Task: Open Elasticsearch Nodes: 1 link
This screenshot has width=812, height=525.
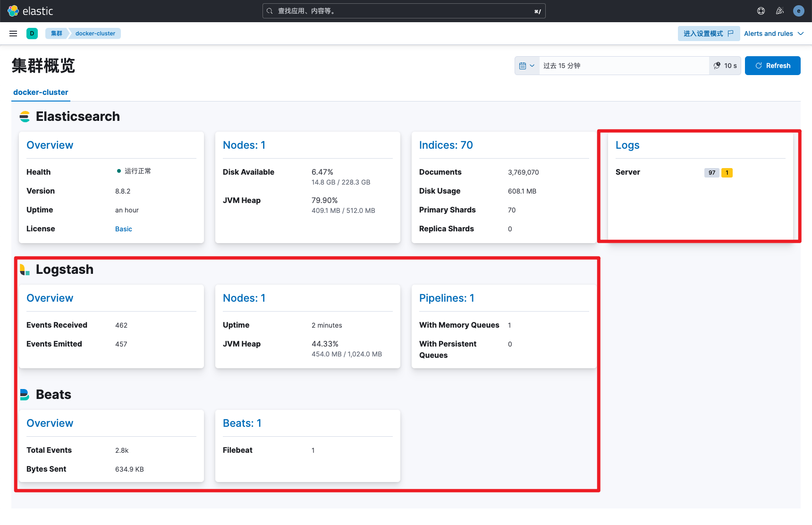Action: click(244, 145)
